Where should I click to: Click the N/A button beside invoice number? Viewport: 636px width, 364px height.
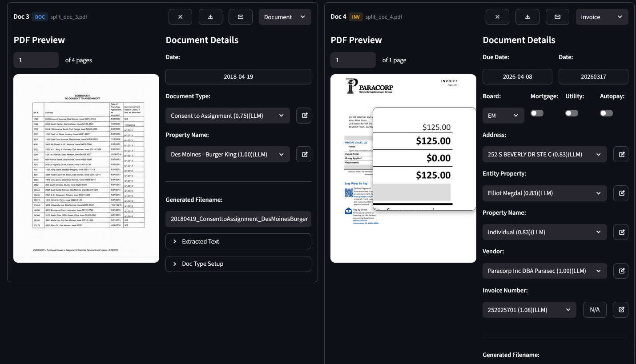pos(595,310)
